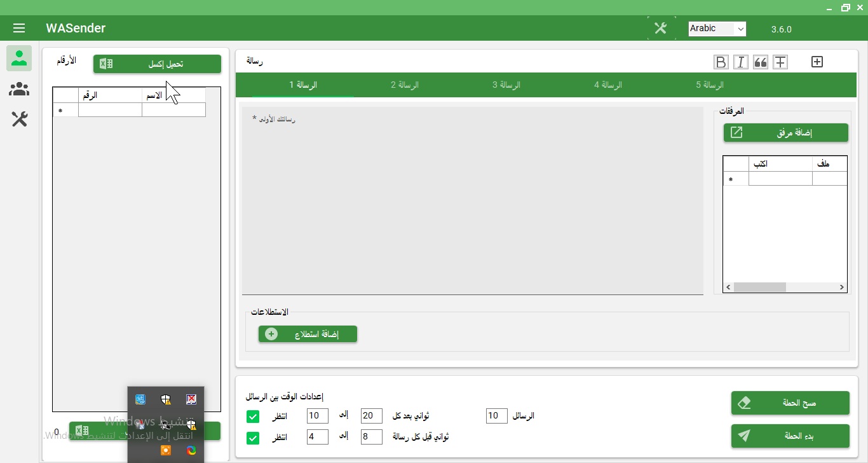Edit the wait-from field showing 10
868x463 pixels.
pos(317,416)
